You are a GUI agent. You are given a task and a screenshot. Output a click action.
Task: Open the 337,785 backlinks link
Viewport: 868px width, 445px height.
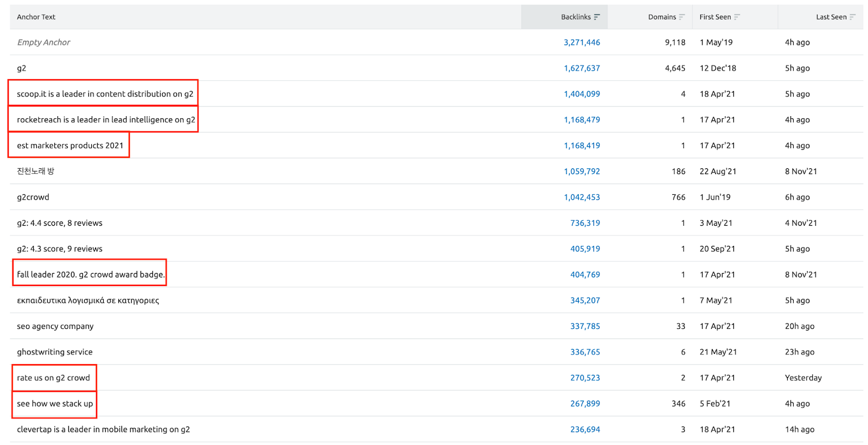pos(585,326)
